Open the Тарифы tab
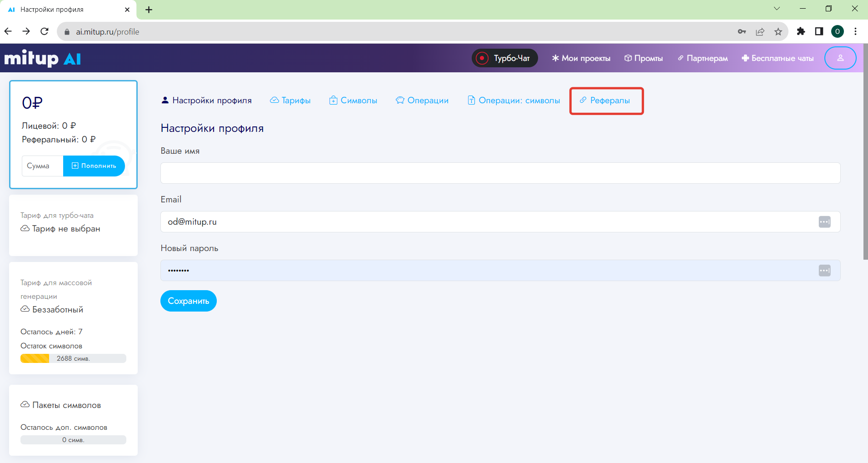The width and height of the screenshot is (868, 463). 290,101
